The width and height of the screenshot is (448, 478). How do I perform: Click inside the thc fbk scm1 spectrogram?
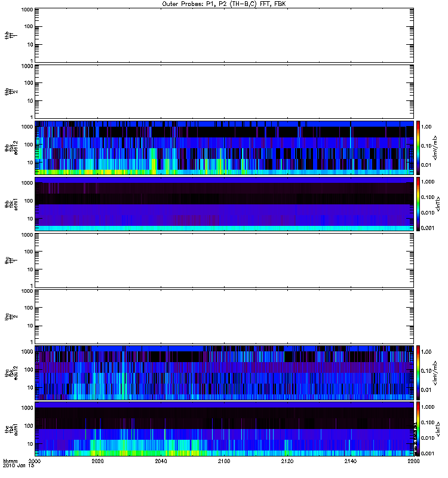coord(224,429)
